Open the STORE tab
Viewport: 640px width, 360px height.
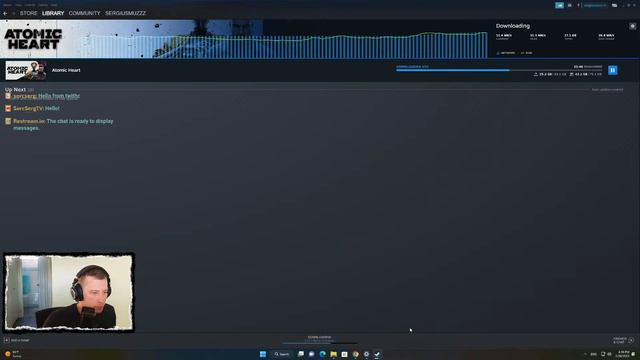point(29,13)
